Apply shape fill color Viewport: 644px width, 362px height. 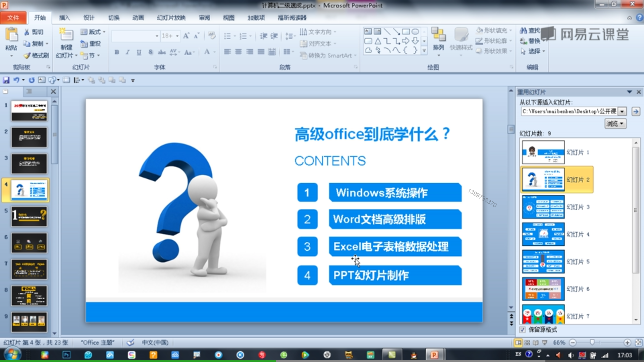pyautogui.click(x=494, y=30)
